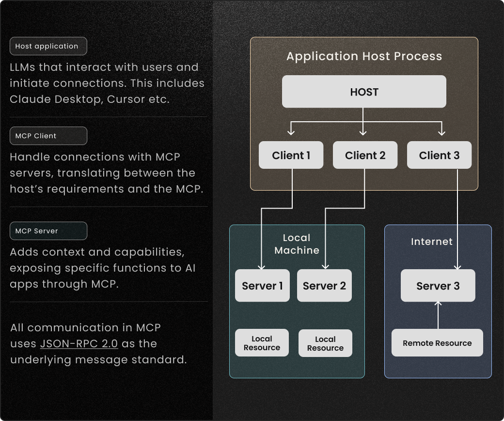Click text 'LLMs that interact with users and'
Viewport: 504px width, 421px height.
coord(104,67)
